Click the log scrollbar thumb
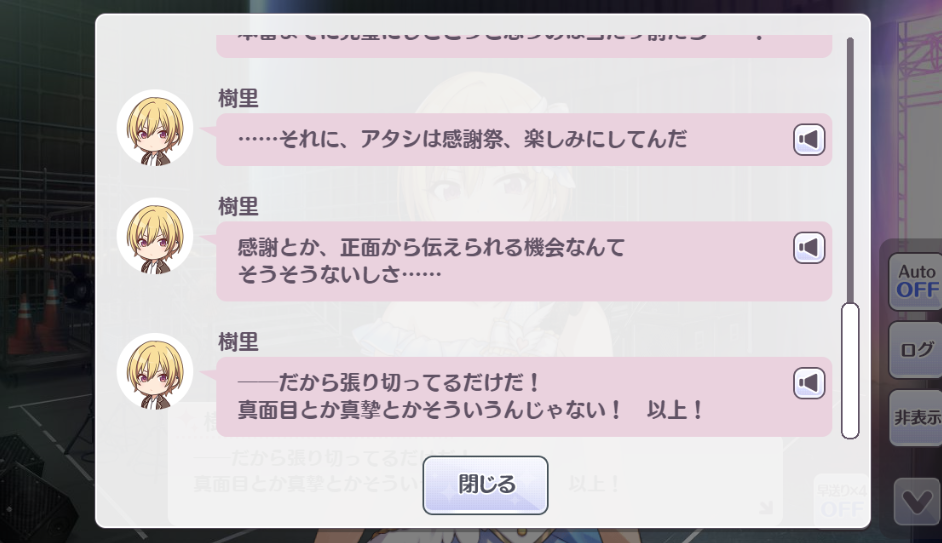Viewport: 942px width, 543px height. [x=850, y=371]
